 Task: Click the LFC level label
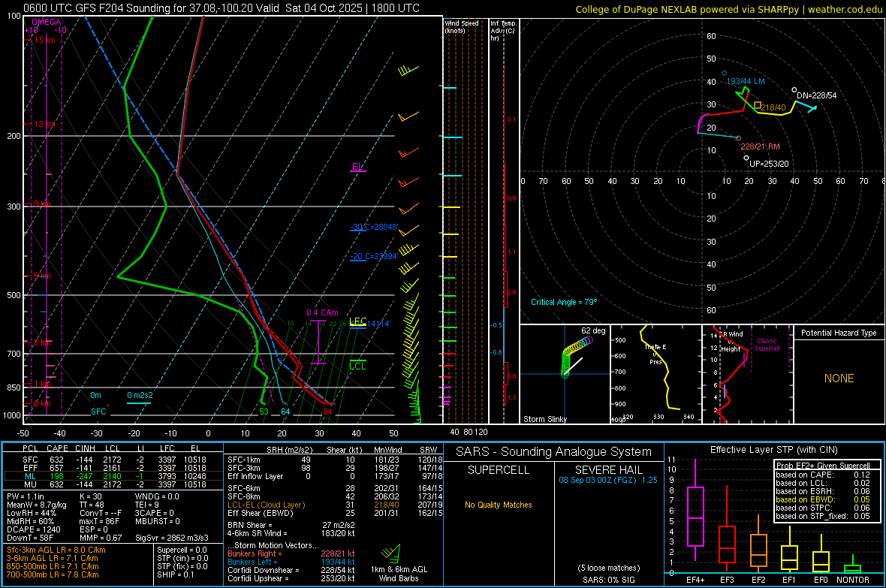(357, 321)
